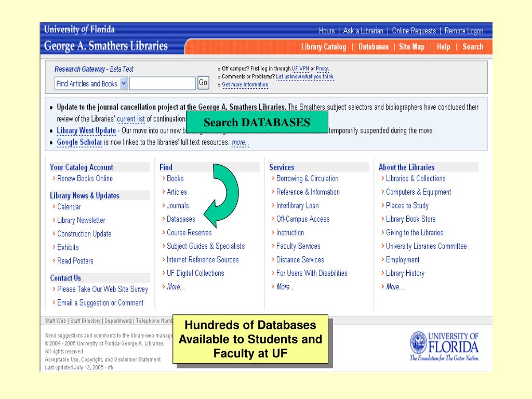Open Books under Find
Viewport: 532px width, 399px height.
175,179
